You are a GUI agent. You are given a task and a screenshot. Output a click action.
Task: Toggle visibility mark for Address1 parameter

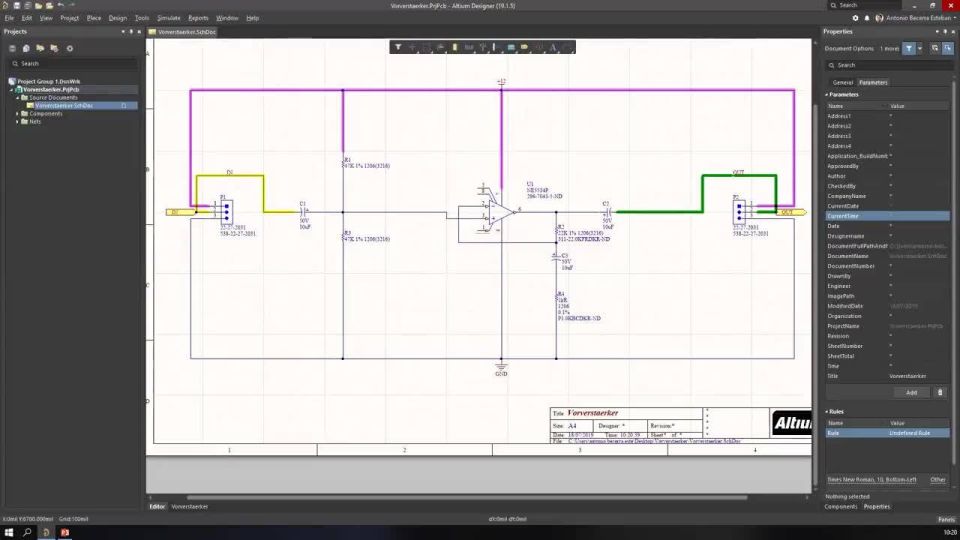891,116
